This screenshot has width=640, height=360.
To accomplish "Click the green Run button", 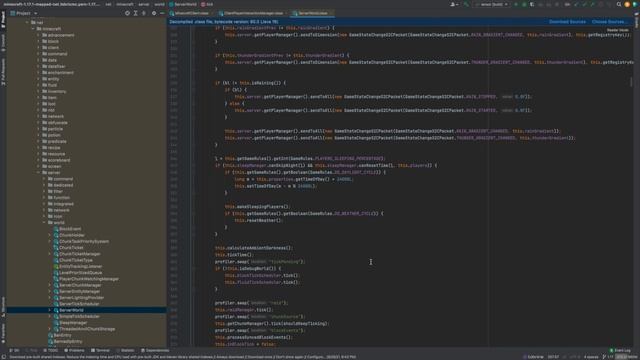I will pyautogui.click(x=516, y=4).
